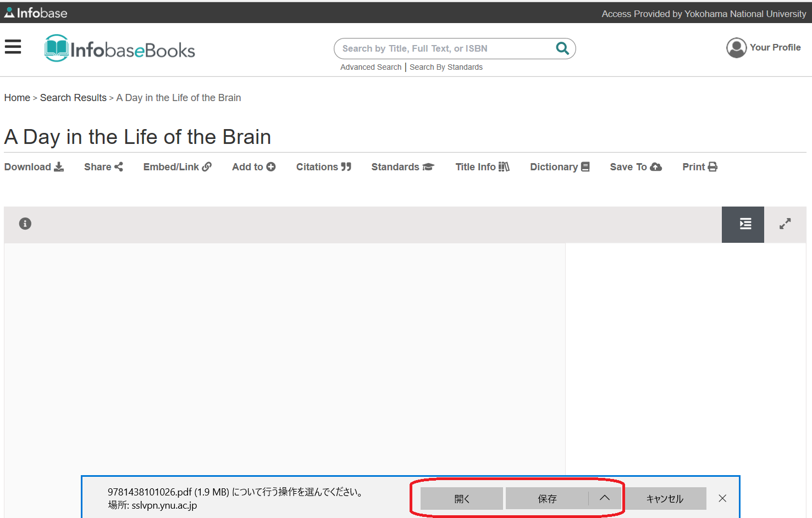Click Share in the toolbar
The image size is (812, 518).
click(x=103, y=167)
